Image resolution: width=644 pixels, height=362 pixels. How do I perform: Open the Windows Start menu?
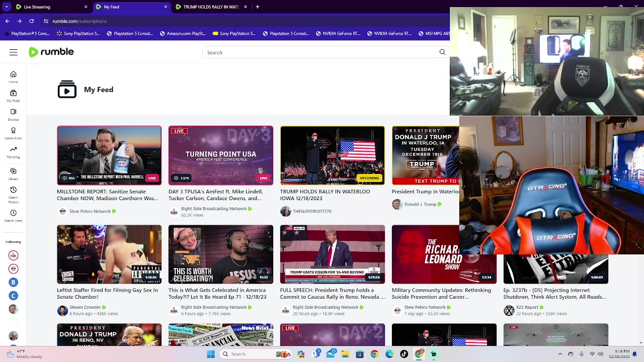211,354
